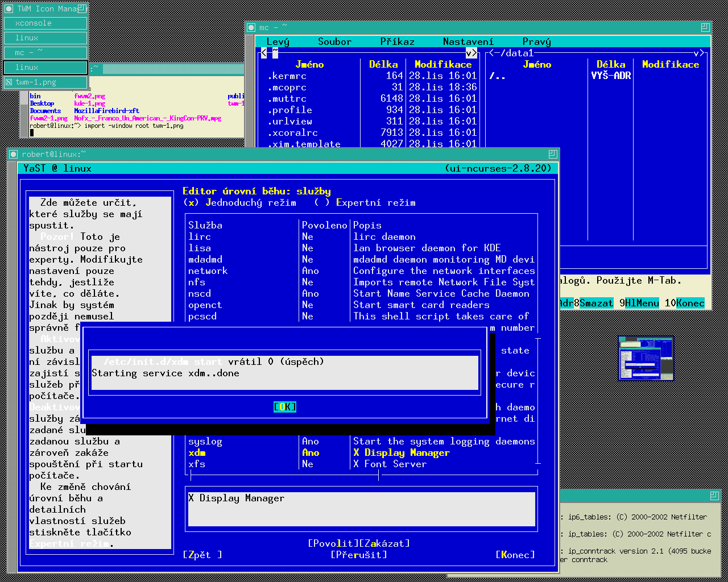The image size is (728, 582).
Task: Select Jednoduchý režim radio option
Action: (239, 202)
